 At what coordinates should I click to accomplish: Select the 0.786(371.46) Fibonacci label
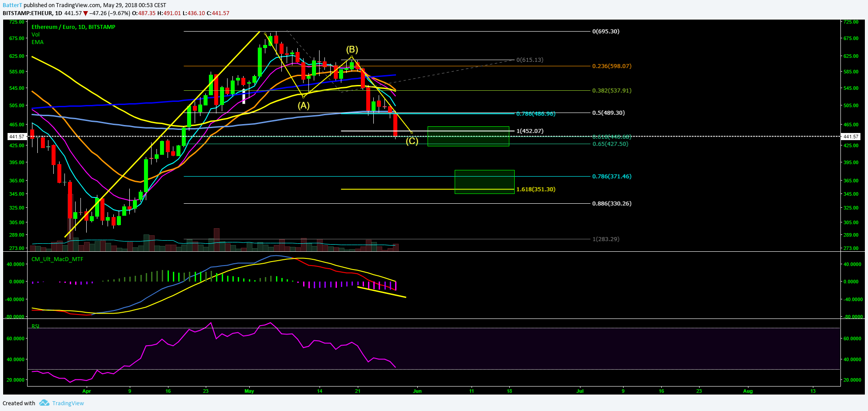pos(612,177)
